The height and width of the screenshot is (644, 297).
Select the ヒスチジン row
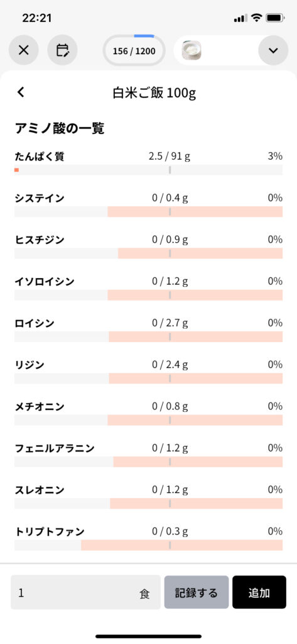(148, 247)
